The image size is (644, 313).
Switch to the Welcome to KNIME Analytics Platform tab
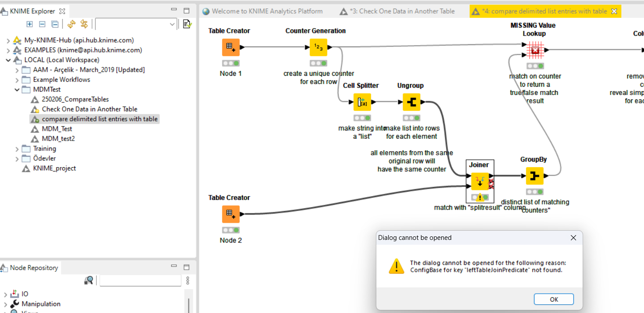coord(262,11)
